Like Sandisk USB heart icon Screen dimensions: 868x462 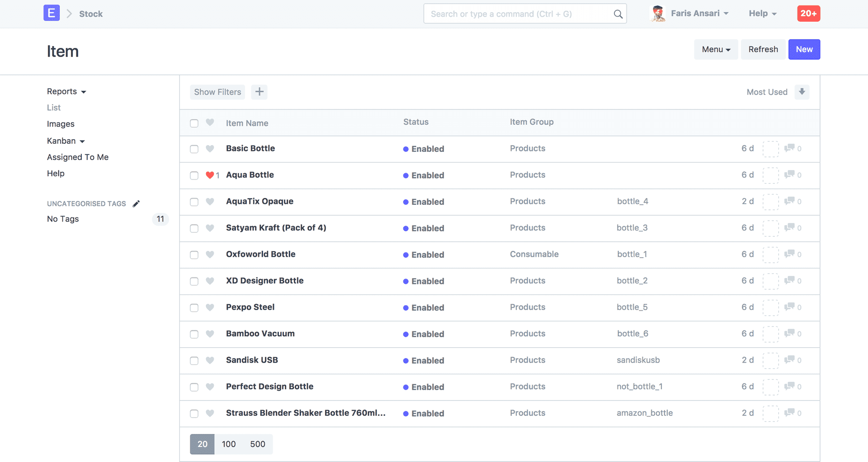(x=210, y=360)
